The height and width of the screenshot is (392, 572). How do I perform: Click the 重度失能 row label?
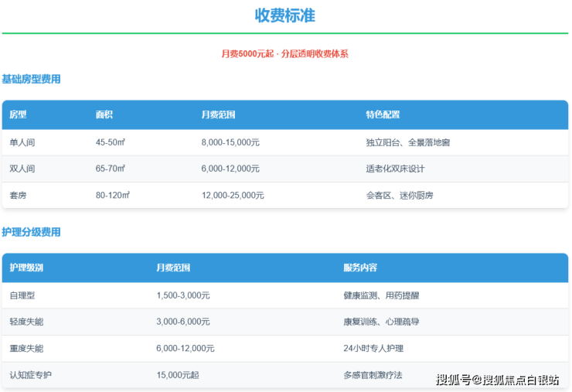coord(26,348)
